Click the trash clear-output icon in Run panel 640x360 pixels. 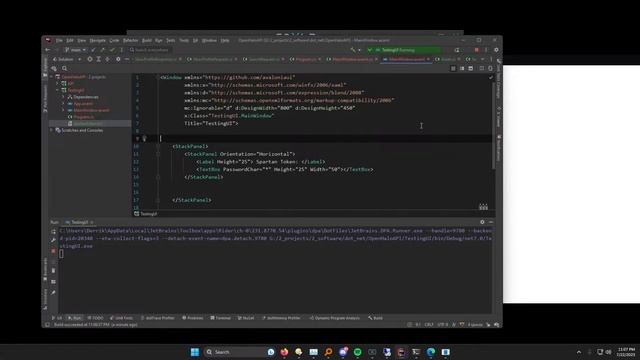(x=53, y=270)
